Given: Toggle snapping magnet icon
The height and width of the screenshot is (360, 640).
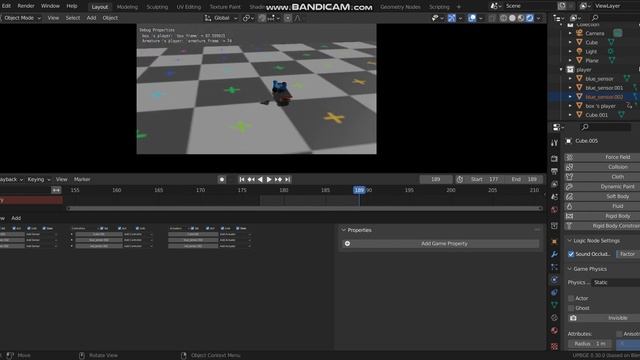Looking at the screenshot, I should (262, 18).
